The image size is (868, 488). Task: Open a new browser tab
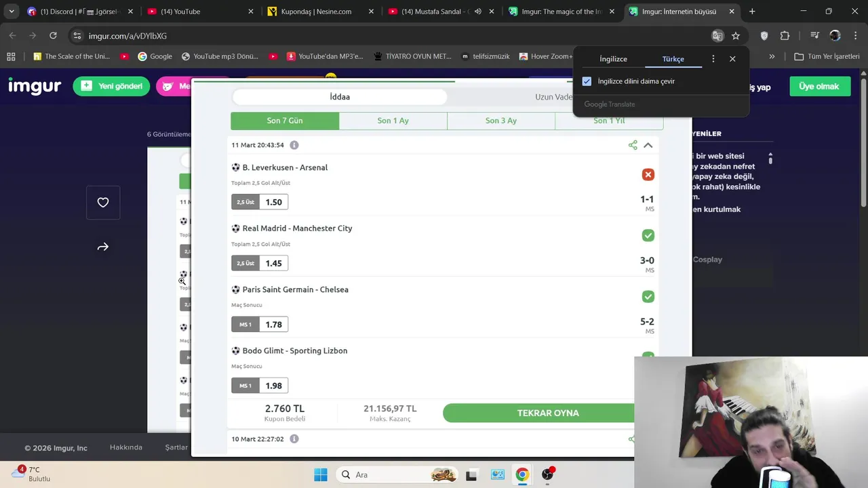pos(752,12)
